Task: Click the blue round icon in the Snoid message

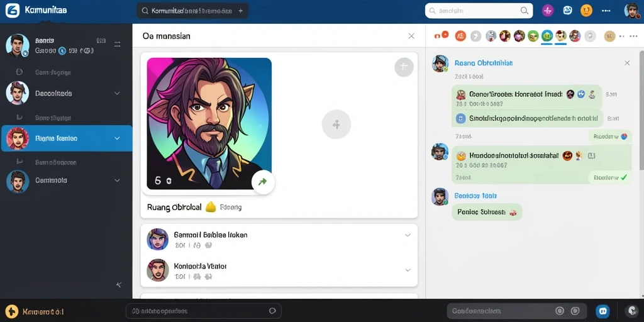Action: [460, 118]
